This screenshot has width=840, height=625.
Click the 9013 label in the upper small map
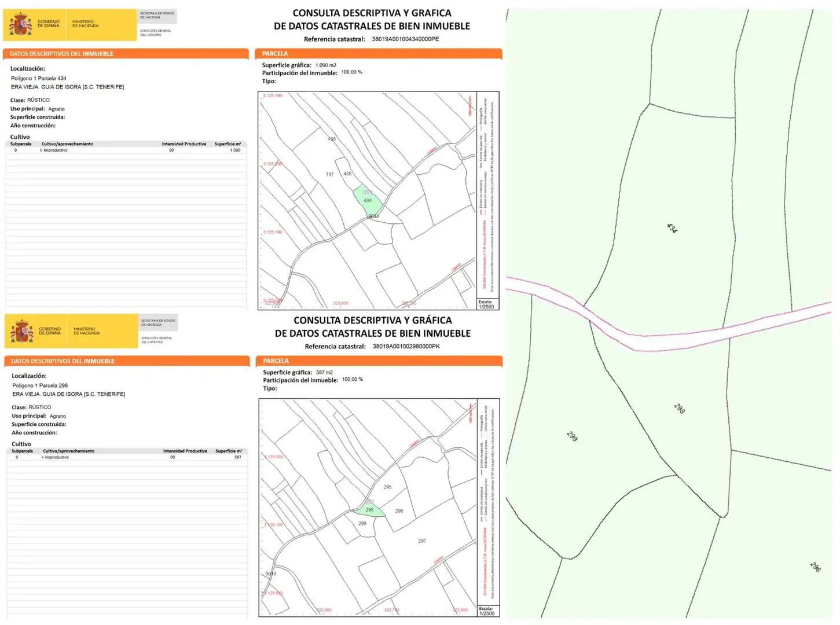pos(373,216)
